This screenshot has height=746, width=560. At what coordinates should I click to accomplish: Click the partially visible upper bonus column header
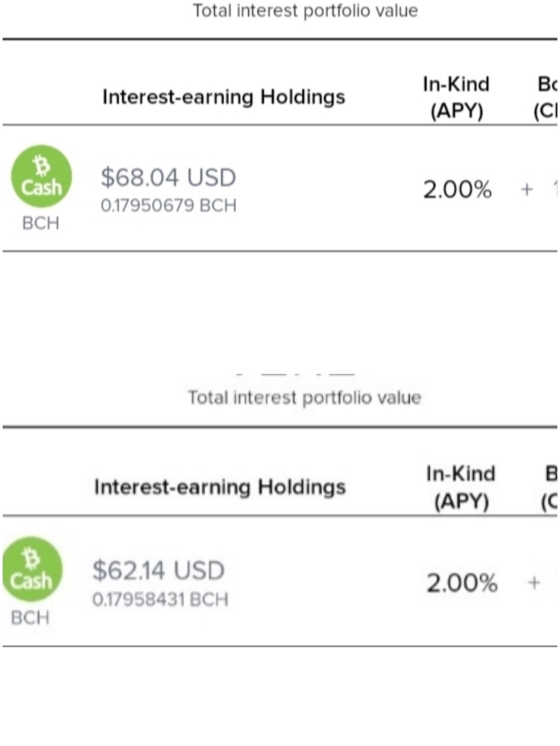coord(547,97)
